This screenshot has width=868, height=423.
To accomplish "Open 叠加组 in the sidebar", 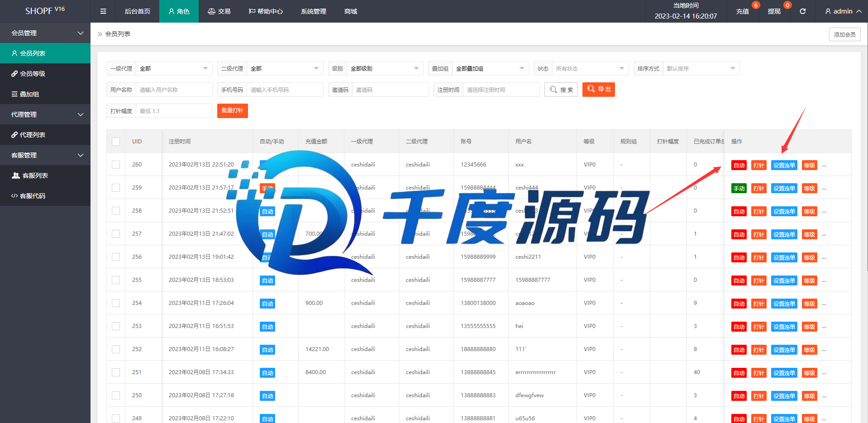I will click(45, 94).
